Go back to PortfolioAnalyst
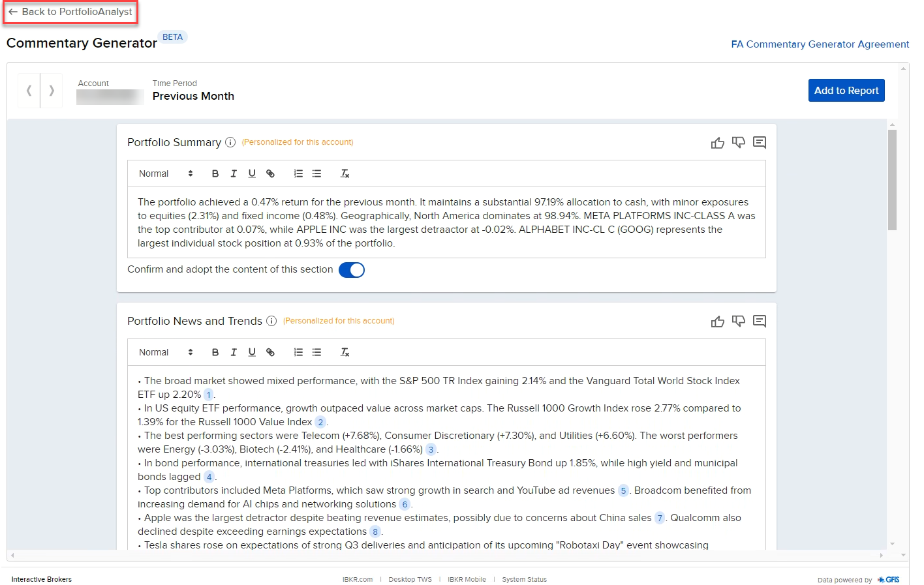 pos(70,12)
